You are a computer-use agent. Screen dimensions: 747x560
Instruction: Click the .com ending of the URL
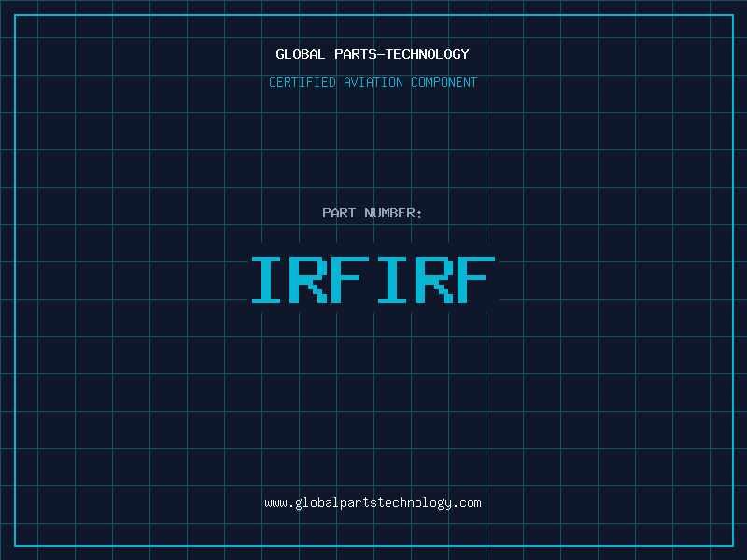(468, 502)
